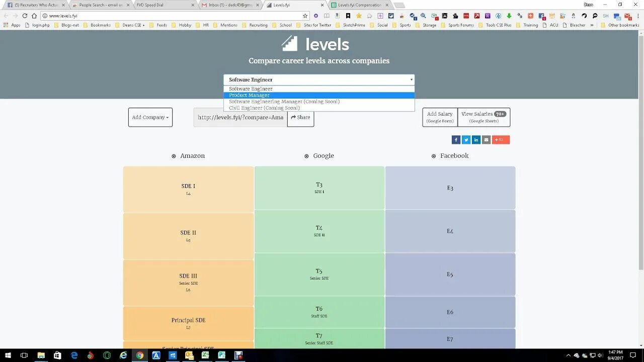Select Civil Engineer (Coming Soon!) option
The height and width of the screenshot is (362, 644).
[x=319, y=108]
